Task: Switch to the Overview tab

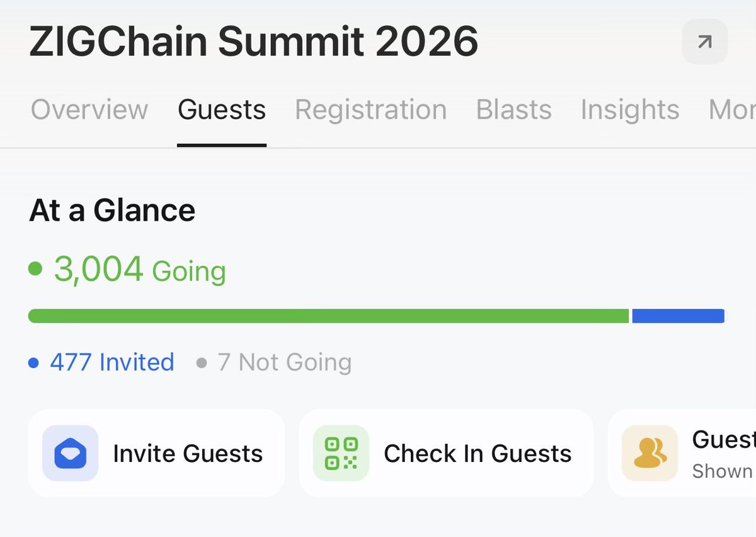Action: click(89, 110)
